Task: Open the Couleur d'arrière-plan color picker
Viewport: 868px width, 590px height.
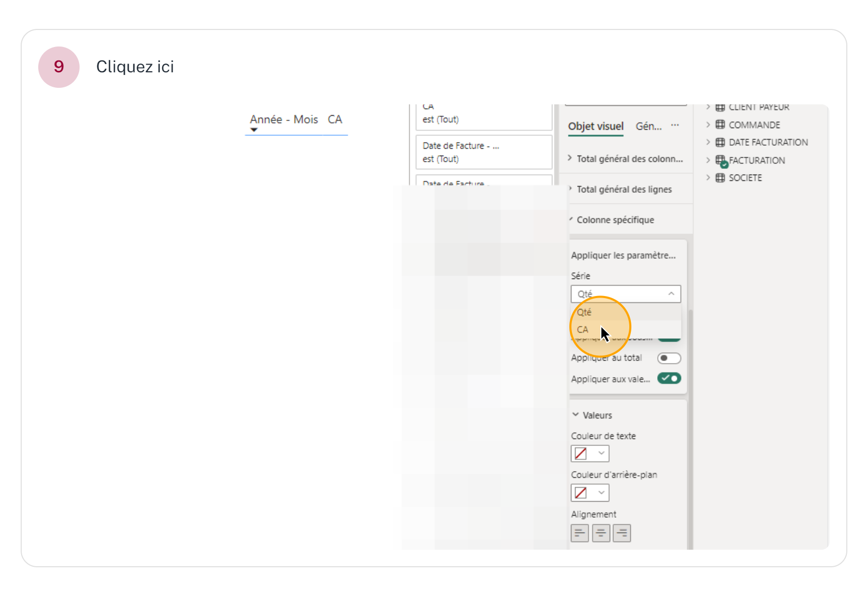Action: pos(590,493)
